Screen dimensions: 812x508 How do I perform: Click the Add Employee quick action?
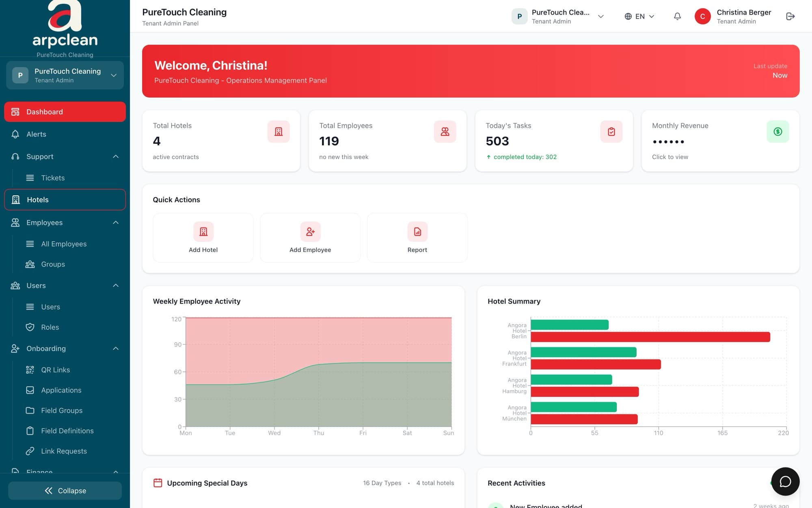tap(310, 238)
